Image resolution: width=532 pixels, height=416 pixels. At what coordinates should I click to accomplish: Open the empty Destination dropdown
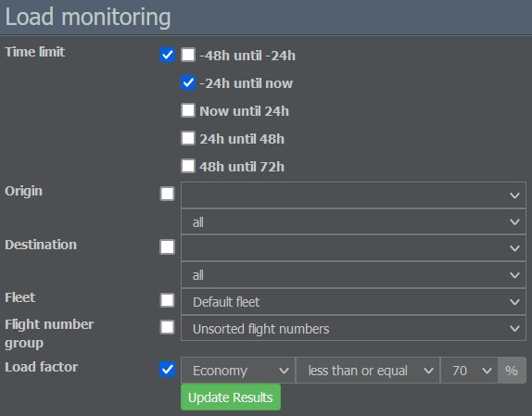click(x=353, y=248)
